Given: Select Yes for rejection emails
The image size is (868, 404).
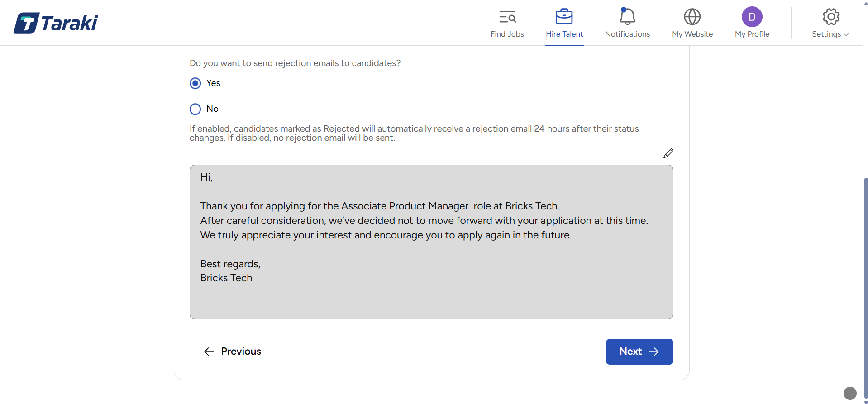Looking at the screenshot, I should click(x=195, y=83).
